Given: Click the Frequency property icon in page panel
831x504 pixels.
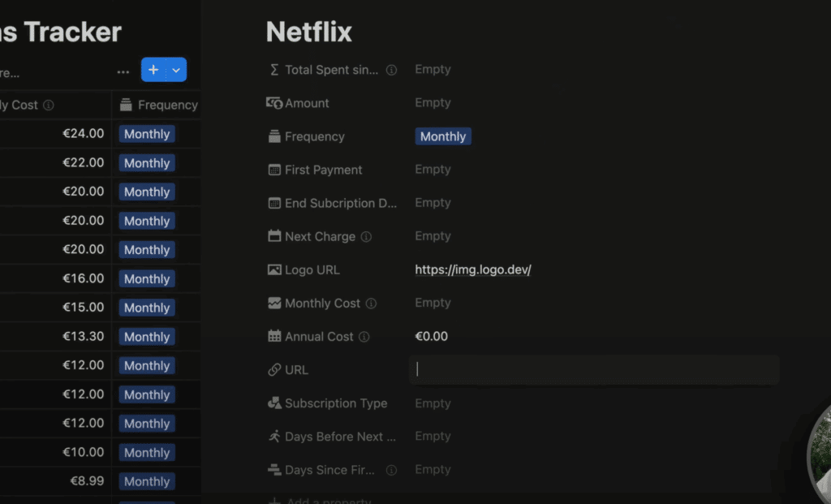Looking at the screenshot, I should (x=274, y=136).
